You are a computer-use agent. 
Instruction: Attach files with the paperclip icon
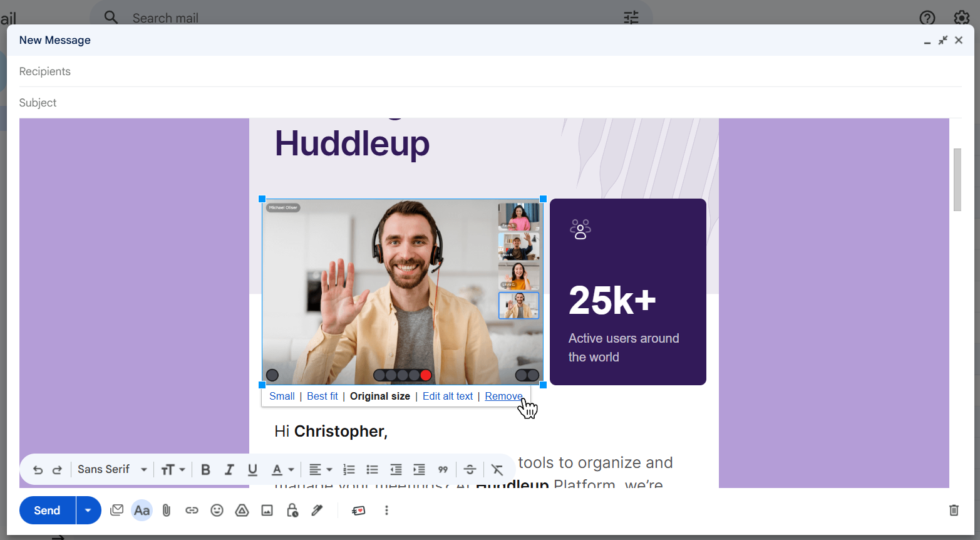(x=167, y=511)
